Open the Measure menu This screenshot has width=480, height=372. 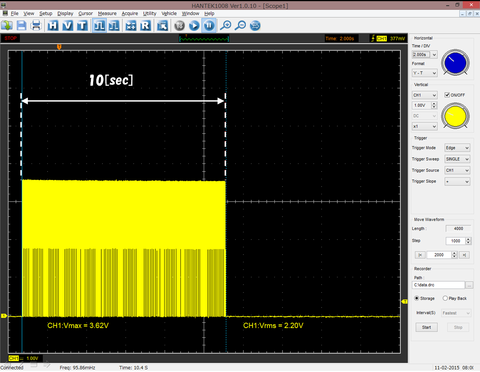pyautogui.click(x=107, y=13)
